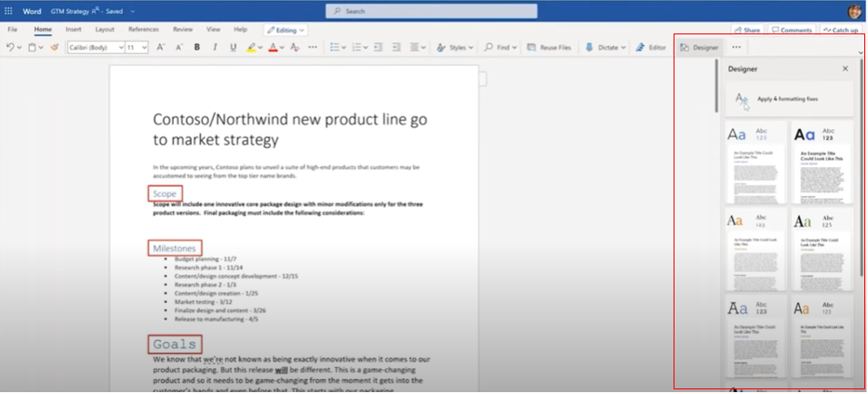
Task: Expand the ribbon display options chevron
Action: [x=861, y=53]
